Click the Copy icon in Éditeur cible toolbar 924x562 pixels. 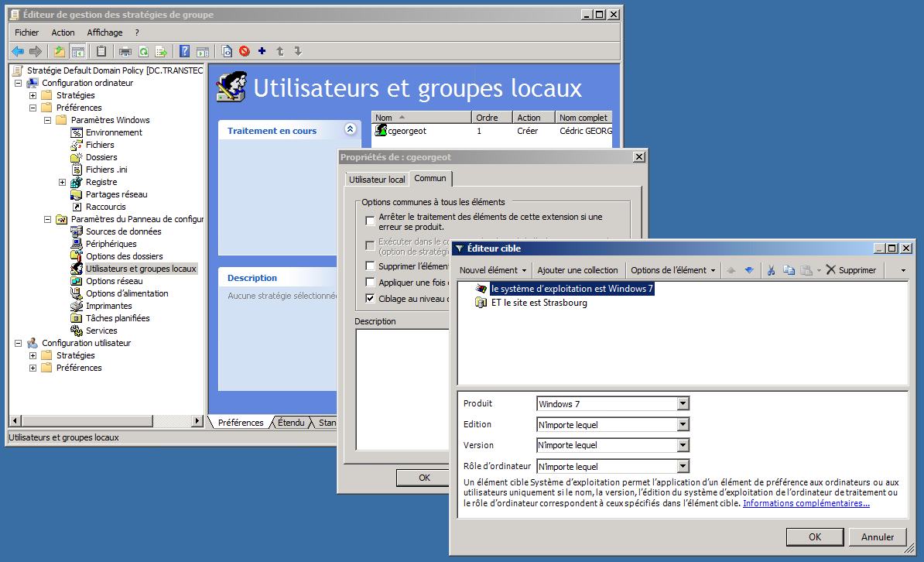[789, 270]
